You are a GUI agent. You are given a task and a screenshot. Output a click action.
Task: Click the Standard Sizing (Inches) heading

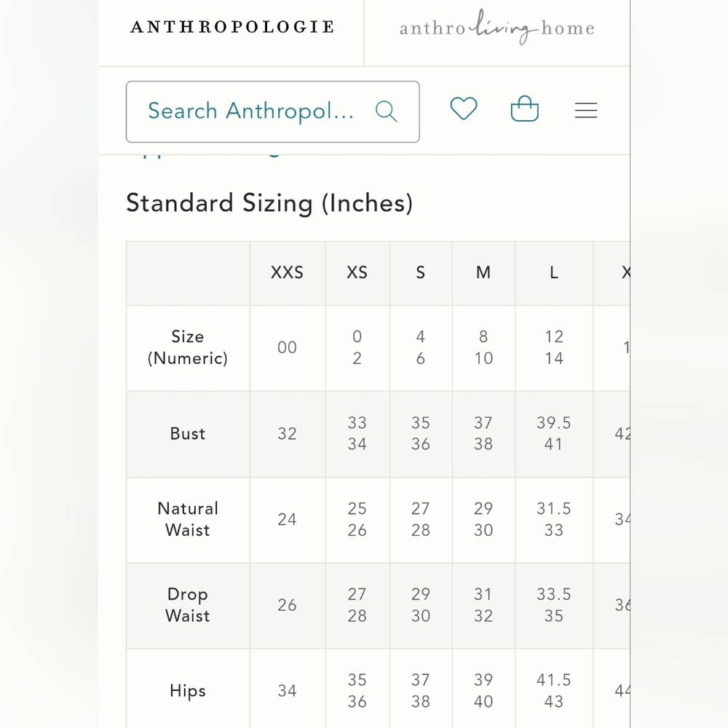(269, 203)
